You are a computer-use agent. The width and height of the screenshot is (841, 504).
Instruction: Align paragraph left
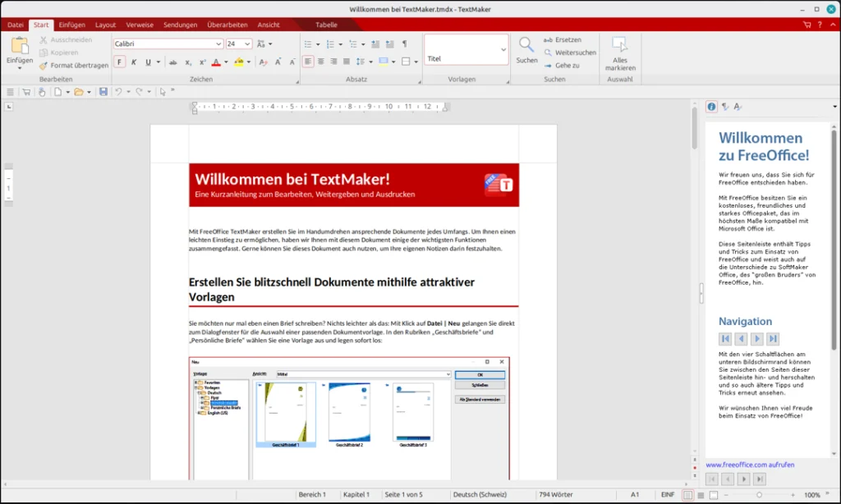coord(308,62)
